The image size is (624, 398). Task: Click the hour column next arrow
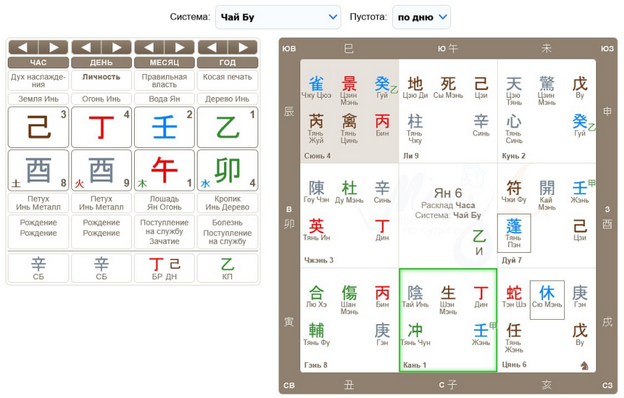pyautogui.click(x=53, y=47)
